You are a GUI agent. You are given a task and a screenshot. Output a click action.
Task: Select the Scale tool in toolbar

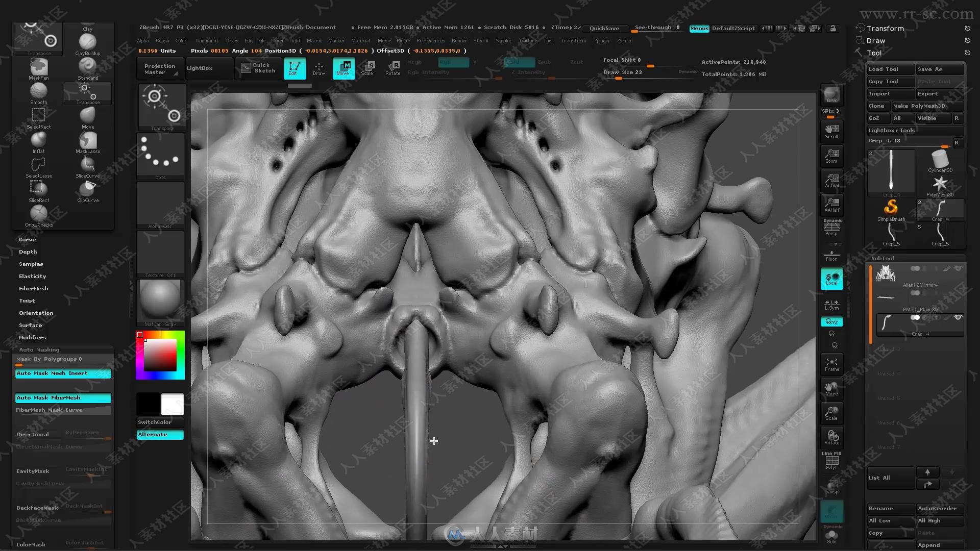click(368, 67)
